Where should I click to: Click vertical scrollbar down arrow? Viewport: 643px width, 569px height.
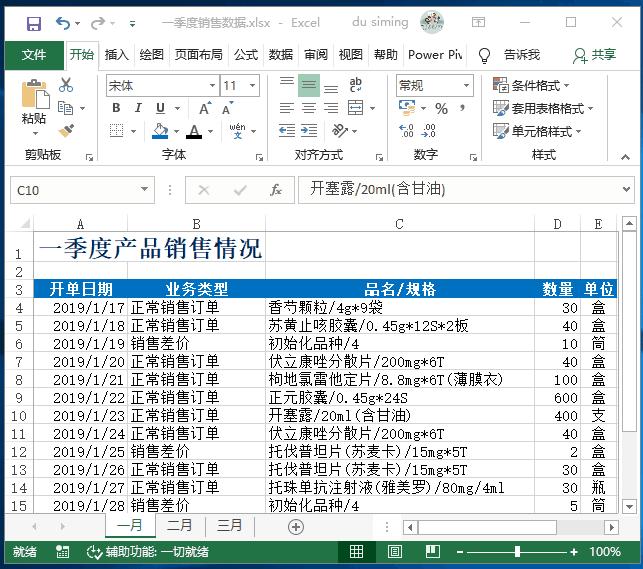click(x=629, y=506)
